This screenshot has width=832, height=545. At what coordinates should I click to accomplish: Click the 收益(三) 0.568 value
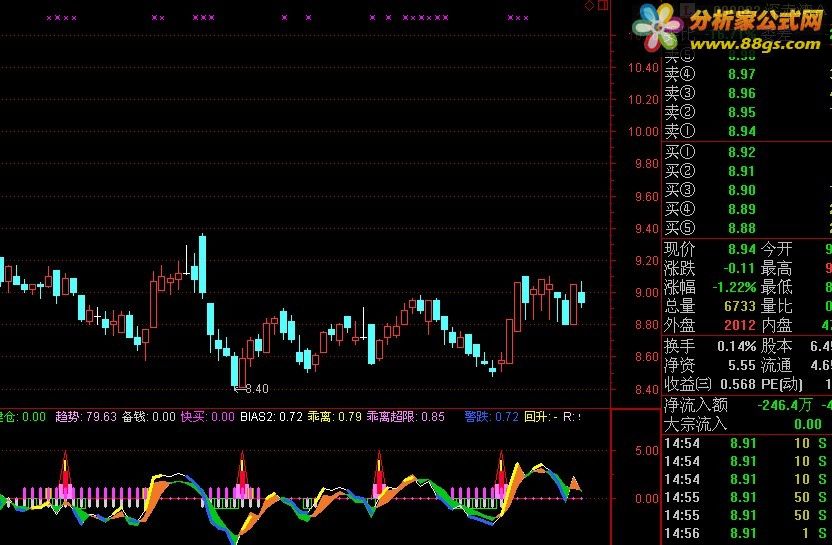(x=738, y=384)
